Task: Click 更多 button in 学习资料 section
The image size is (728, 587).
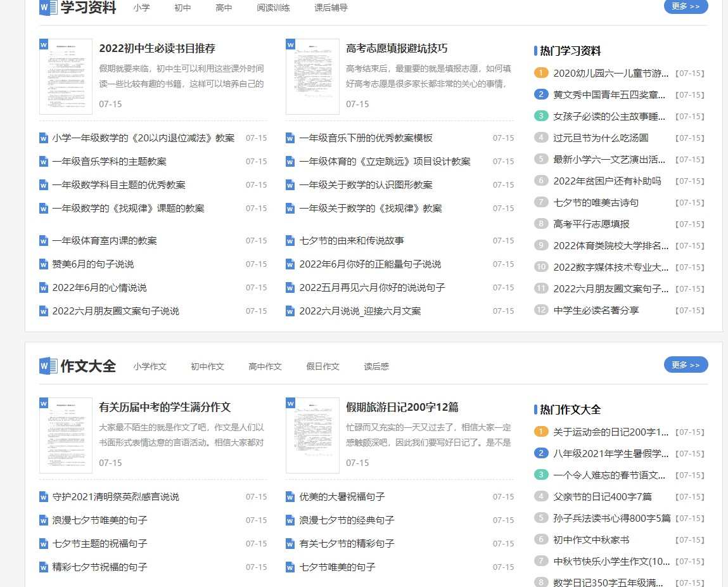Action: coord(686,6)
